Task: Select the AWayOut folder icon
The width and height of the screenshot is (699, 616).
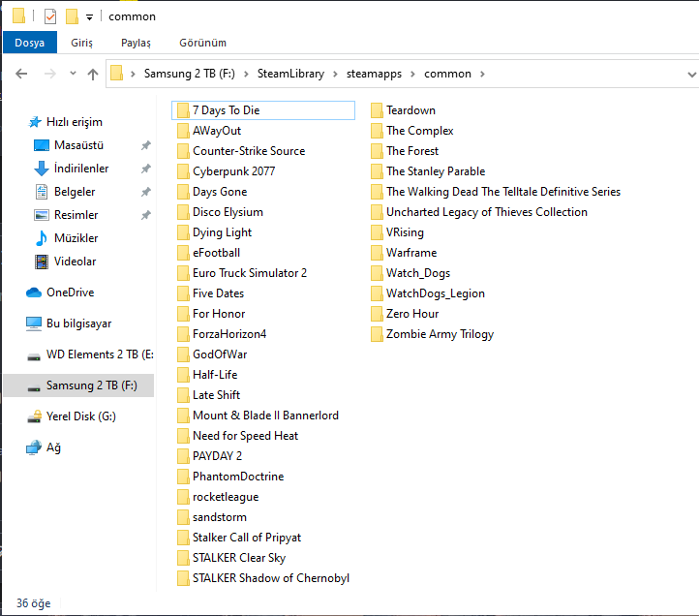Action: pos(183,131)
